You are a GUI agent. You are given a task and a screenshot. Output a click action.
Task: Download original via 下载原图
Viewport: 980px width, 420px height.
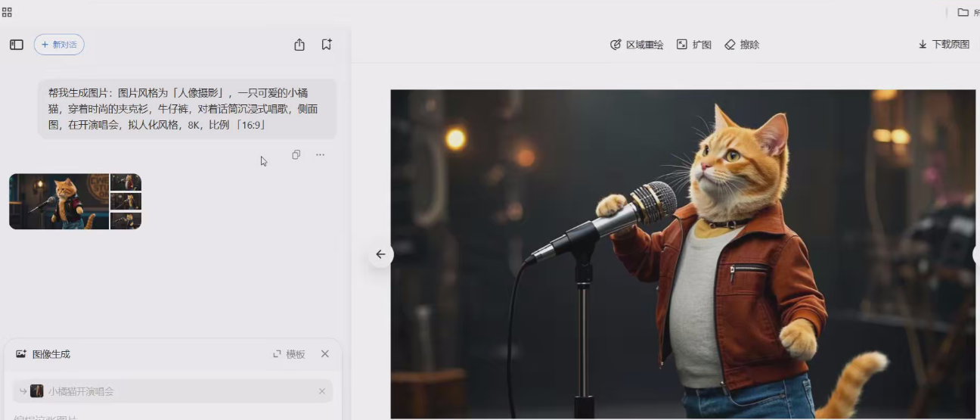[x=944, y=45]
